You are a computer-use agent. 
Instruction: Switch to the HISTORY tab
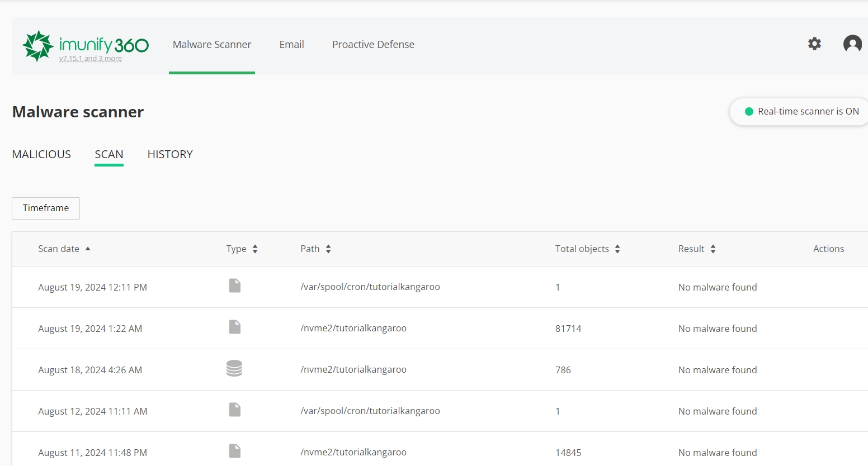[169, 154]
